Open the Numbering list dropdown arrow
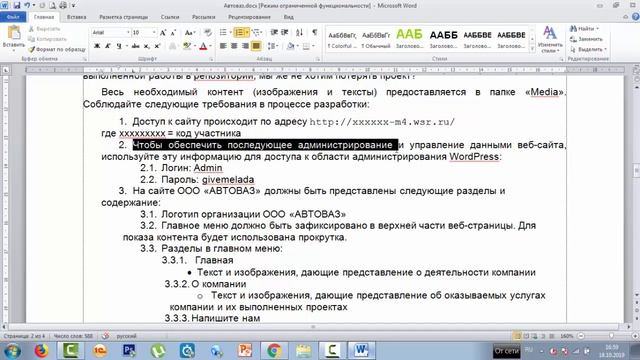640x360 pixels. pos(247,32)
